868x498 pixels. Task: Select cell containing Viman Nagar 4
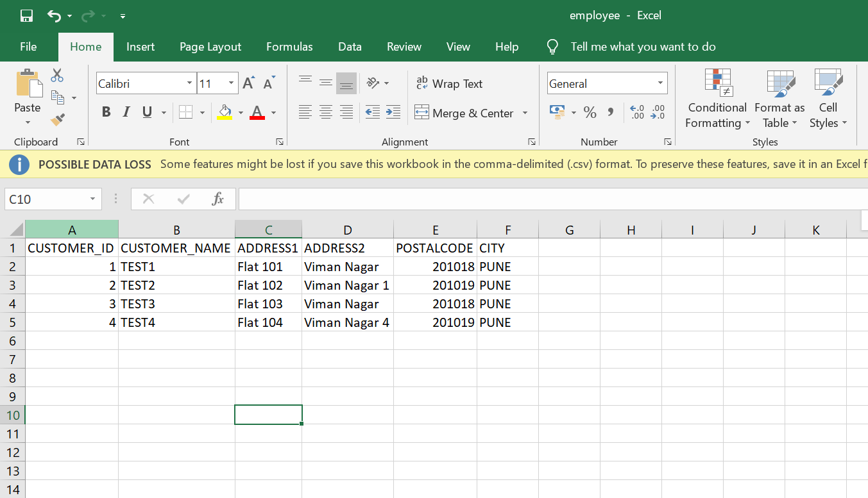347,322
